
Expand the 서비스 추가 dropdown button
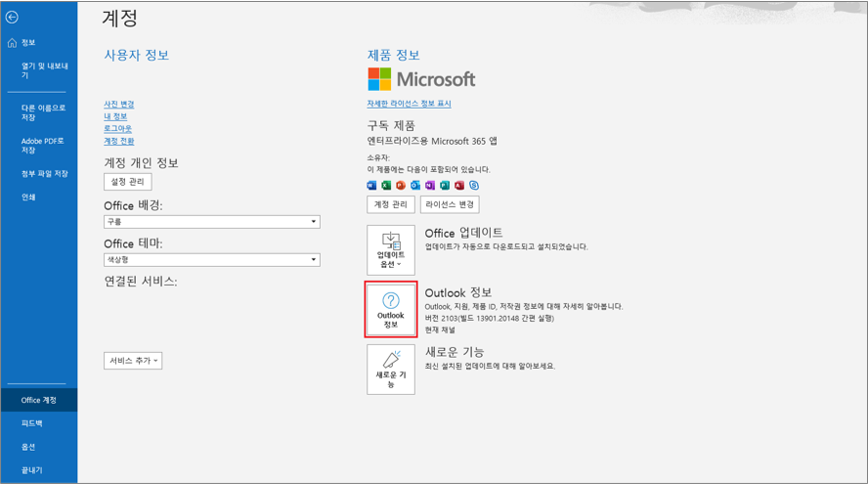(133, 361)
